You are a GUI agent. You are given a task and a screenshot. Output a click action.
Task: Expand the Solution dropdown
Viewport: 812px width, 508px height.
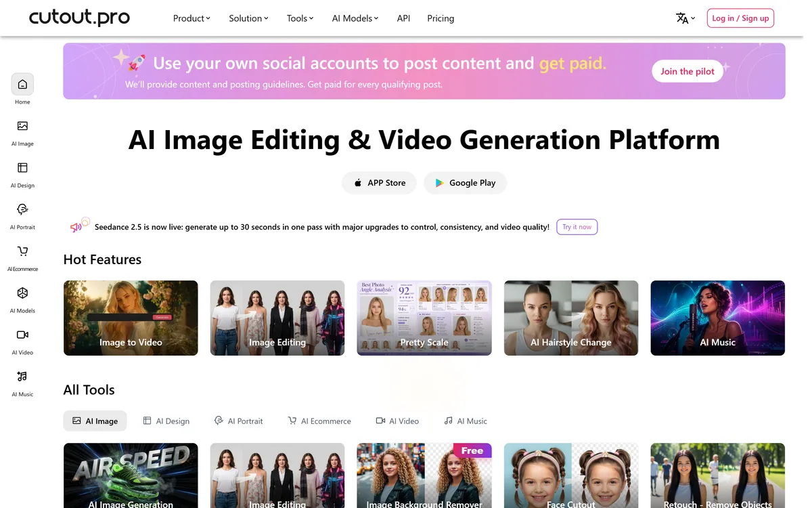(248, 18)
